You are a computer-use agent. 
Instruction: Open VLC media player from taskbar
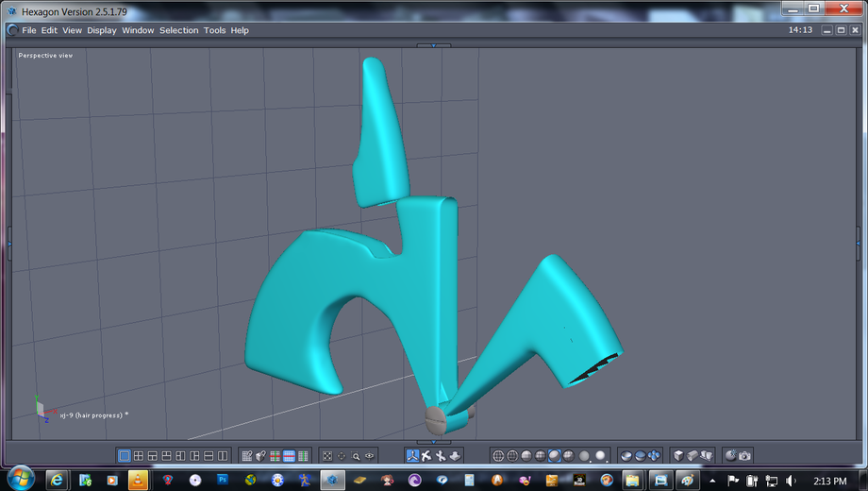click(138, 480)
